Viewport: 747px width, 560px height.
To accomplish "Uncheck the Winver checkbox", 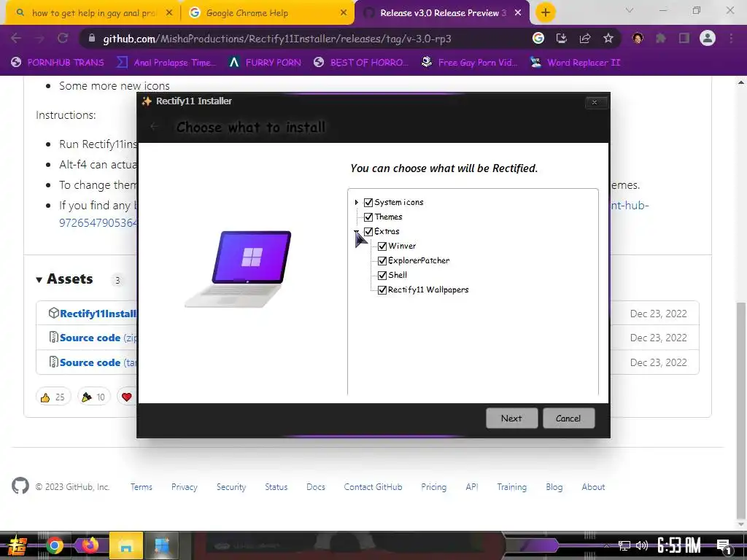I will 382,246.
